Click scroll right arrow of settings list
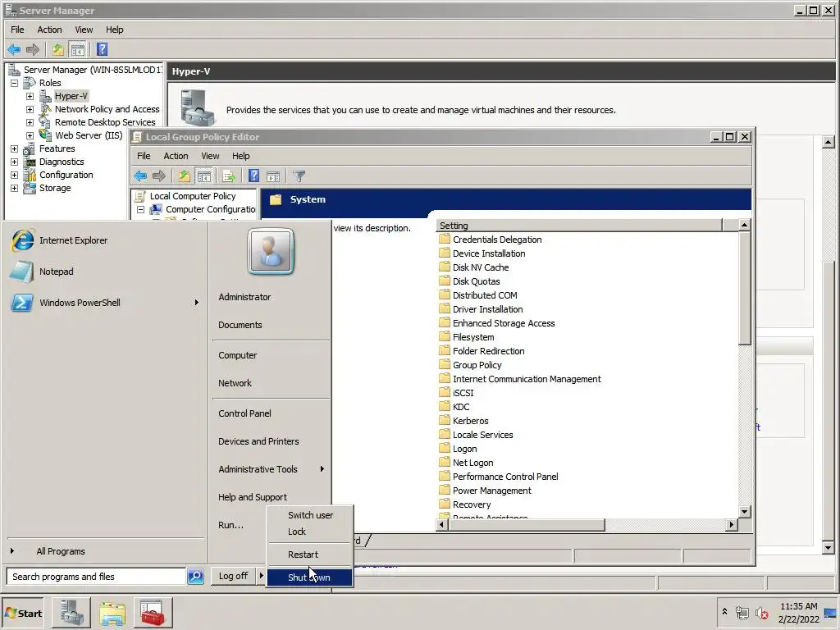The image size is (840, 630). 731,525
